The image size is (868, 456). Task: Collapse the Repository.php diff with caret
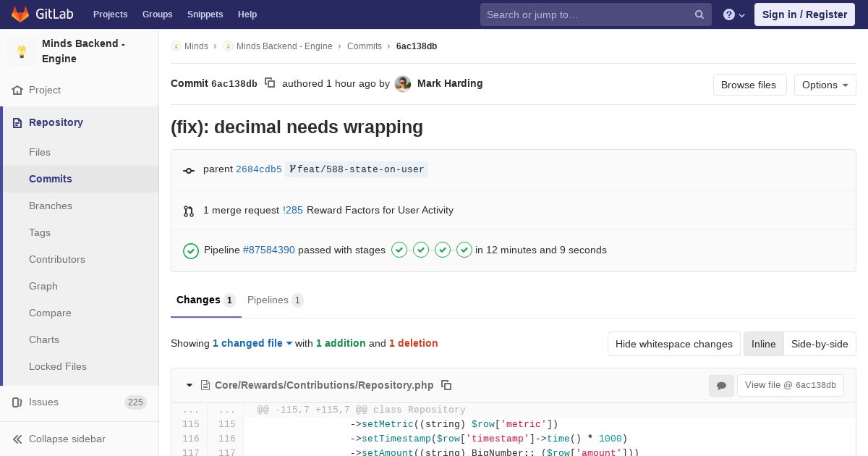(190, 385)
